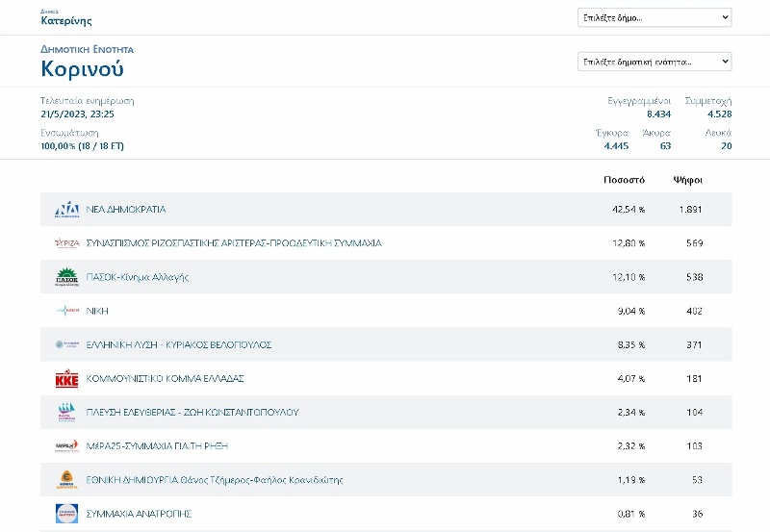The width and height of the screenshot is (770, 532).
Task: Open ΜέΡΑ25-ΣΥΜΜΑΧΙΑ ΓΙΑ ΤΗ ΡΗΞΗ link
Action: pos(157,446)
